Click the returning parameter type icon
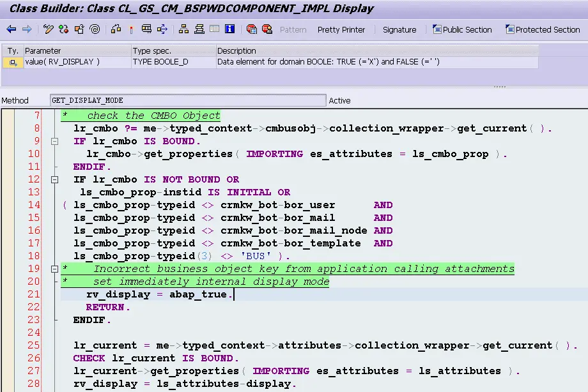The image size is (588, 392). (13, 62)
